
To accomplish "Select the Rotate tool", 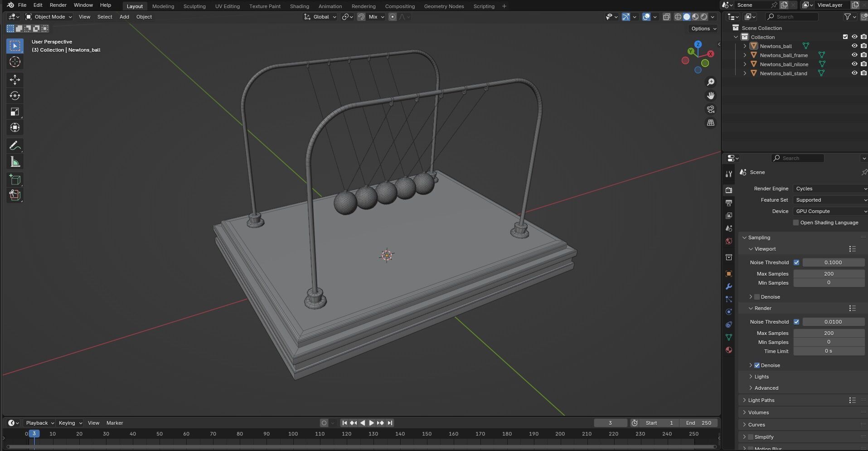I will tap(15, 96).
